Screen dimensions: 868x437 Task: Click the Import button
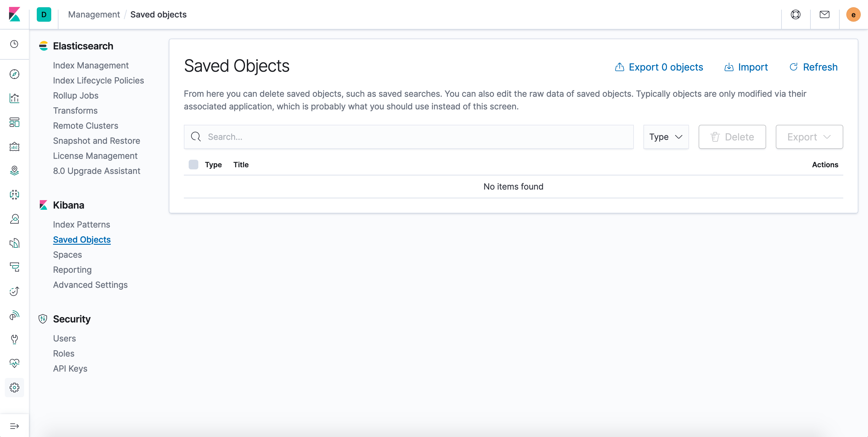coord(746,67)
